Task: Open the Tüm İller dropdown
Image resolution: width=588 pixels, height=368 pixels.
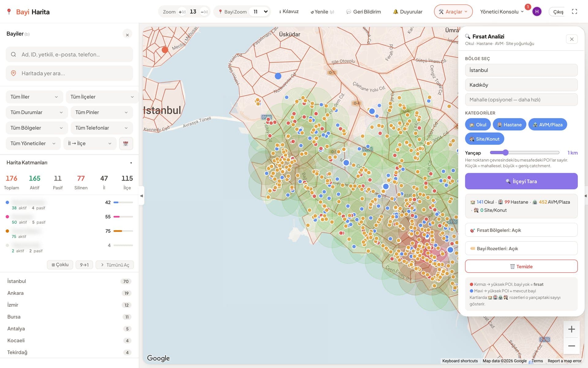Action: tap(34, 97)
